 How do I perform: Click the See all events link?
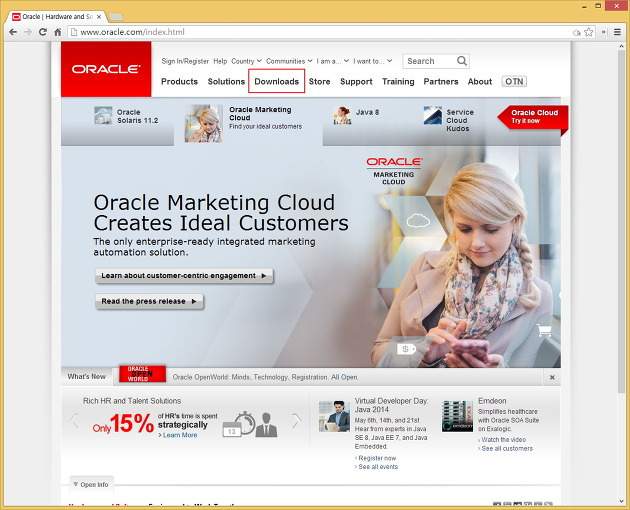coord(376,467)
